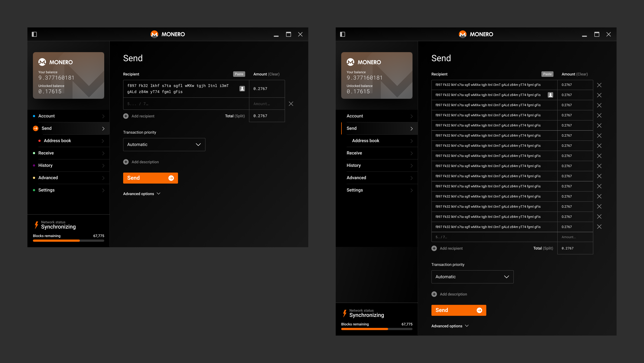Remove first recipient row in right window
This screenshot has height=363, width=644.
(599, 85)
